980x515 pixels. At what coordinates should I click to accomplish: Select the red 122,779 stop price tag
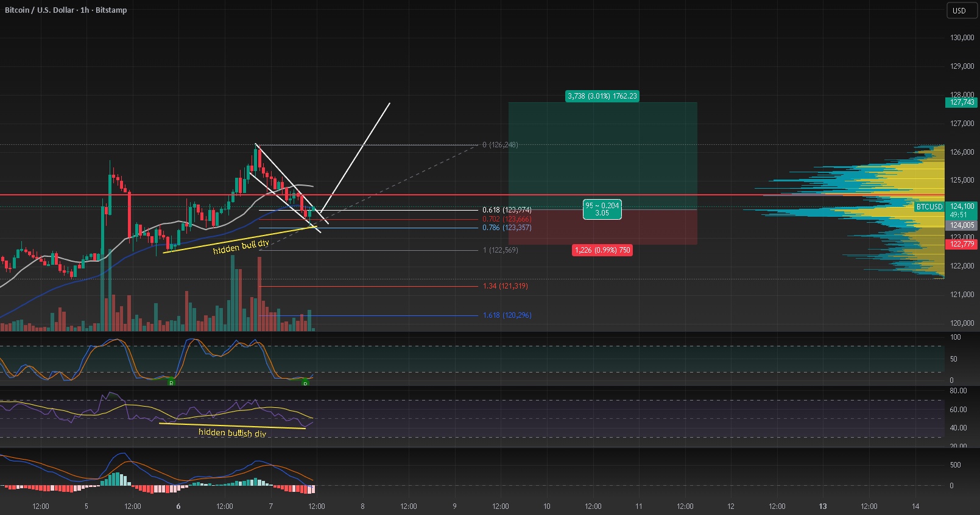tap(962, 244)
